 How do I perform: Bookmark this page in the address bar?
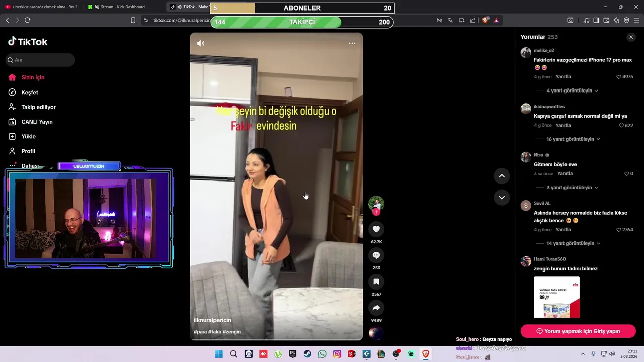133,20
